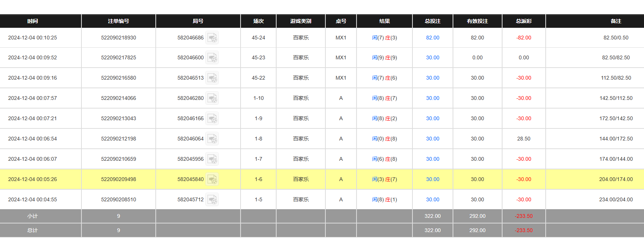View replay for round 582046280
This screenshot has height=243, width=644.
(x=212, y=98)
